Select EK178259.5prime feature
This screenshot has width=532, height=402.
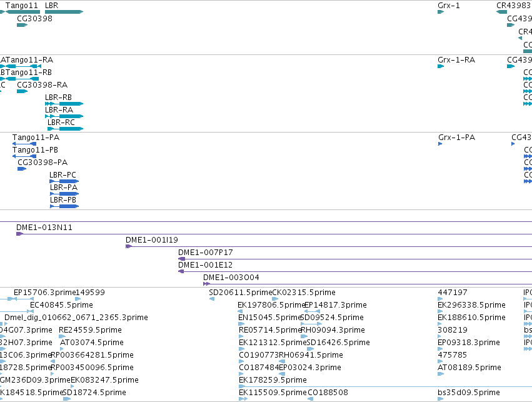click(386, 387)
